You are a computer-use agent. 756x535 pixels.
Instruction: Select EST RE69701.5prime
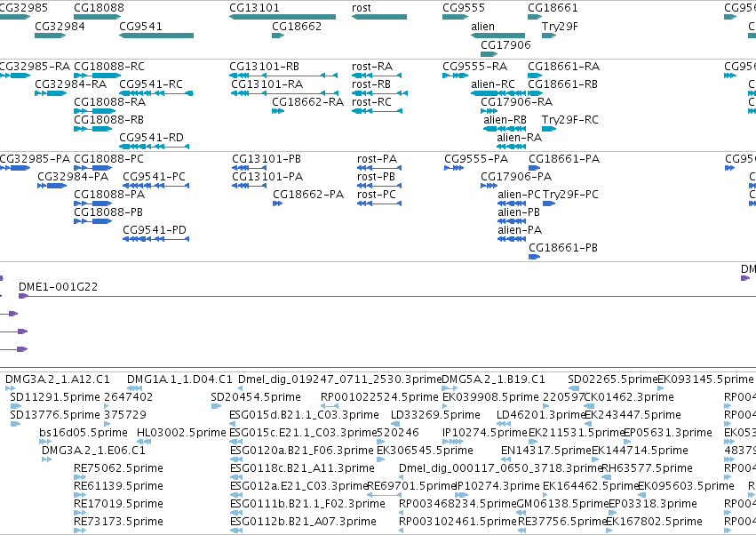coord(411,486)
